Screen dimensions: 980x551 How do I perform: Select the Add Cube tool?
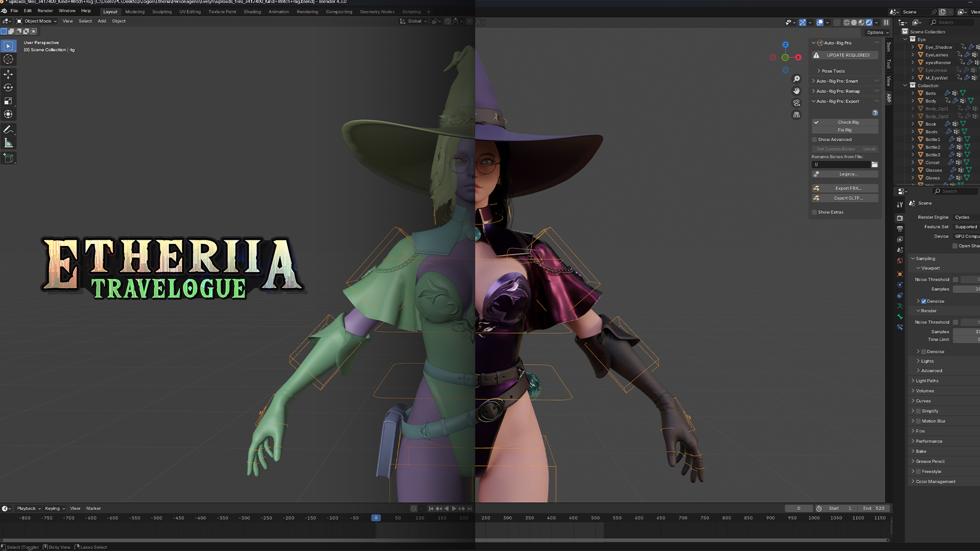tap(8, 158)
